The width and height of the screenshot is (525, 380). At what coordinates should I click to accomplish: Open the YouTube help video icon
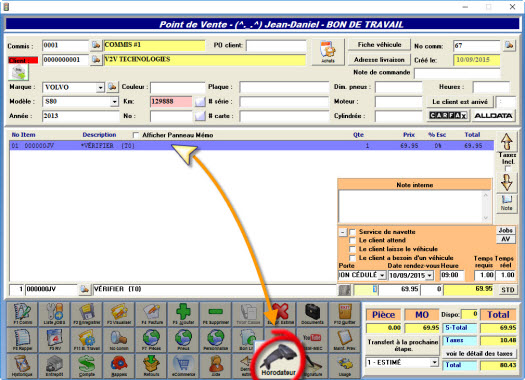312,340
